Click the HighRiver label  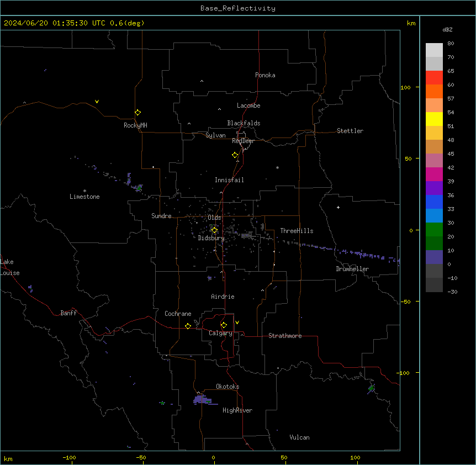point(237,410)
